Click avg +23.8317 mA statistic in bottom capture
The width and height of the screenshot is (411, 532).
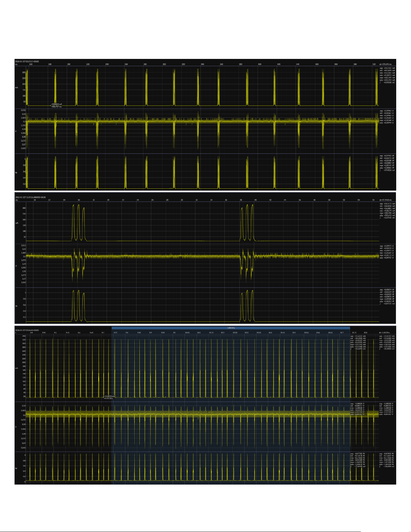(387, 336)
